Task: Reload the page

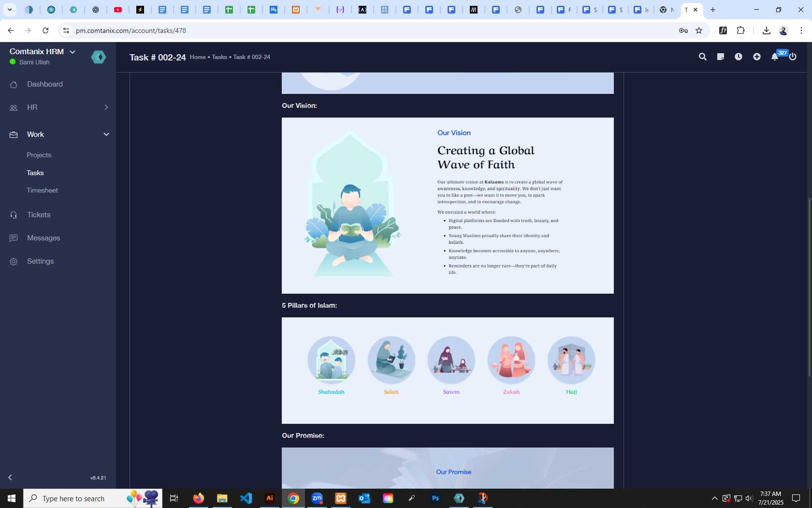Action: [45, 30]
